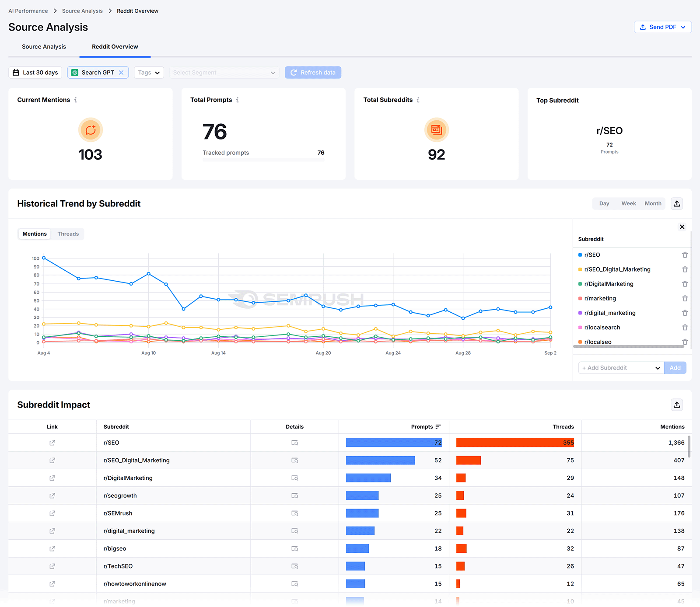Open the calendar date range picker
Viewport: 700px width, 607px height.
(x=35, y=72)
